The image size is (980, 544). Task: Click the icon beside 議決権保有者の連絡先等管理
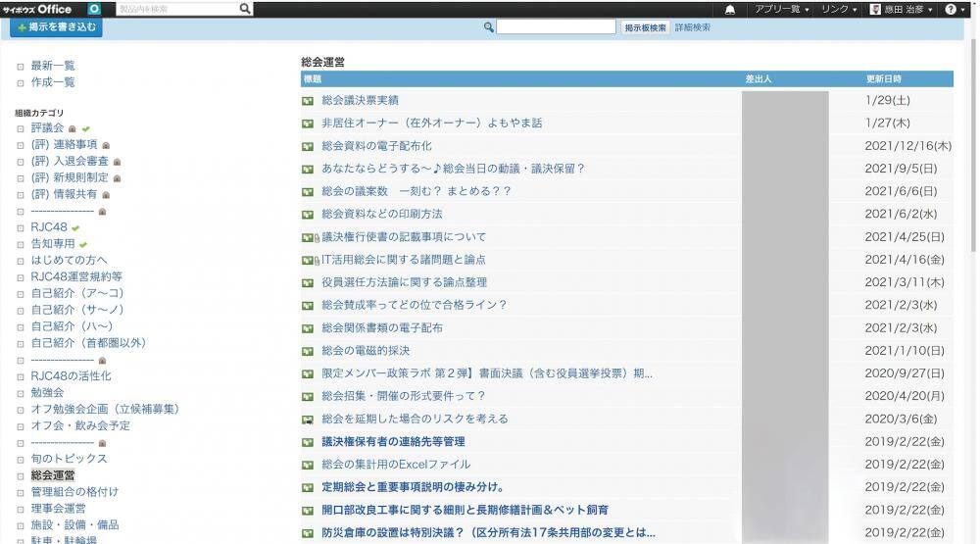tap(308, 442)
